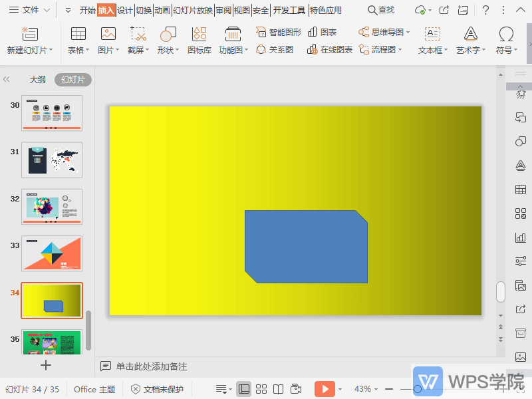Open the 动画 animation tab

(x=162, y=10)
